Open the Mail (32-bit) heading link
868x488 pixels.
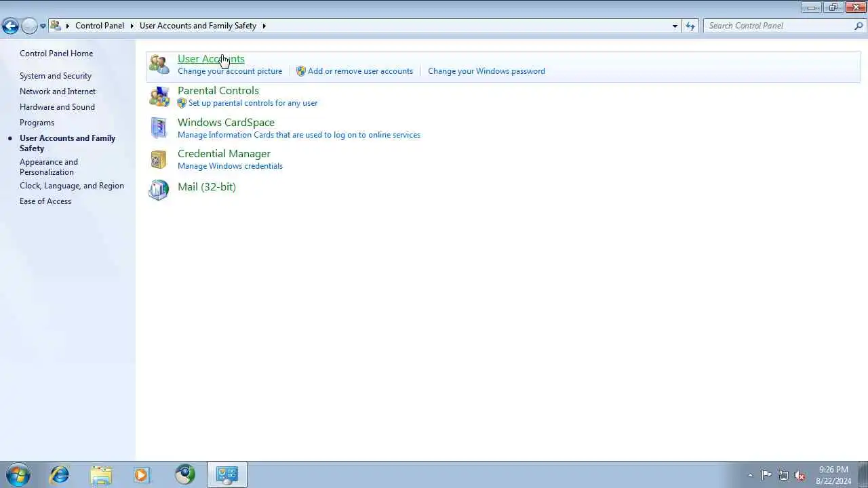pos(207,187)
